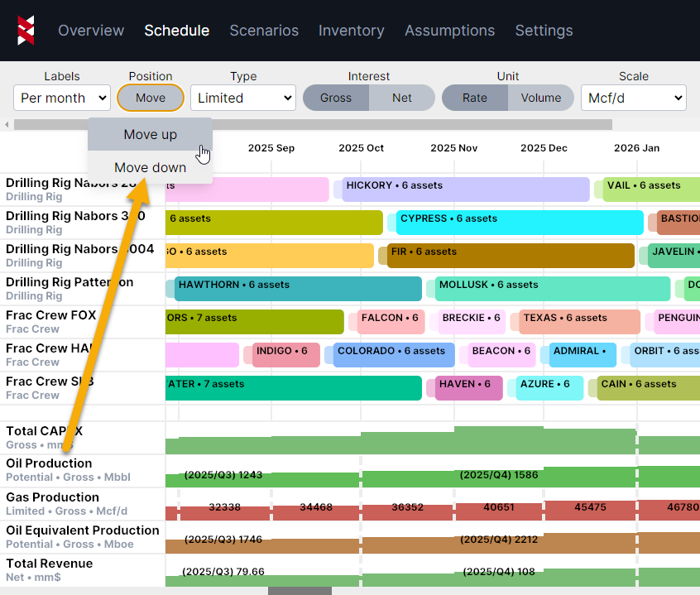Switch unit to Volume
Screen dimensions: 700x595
[541, 98]
